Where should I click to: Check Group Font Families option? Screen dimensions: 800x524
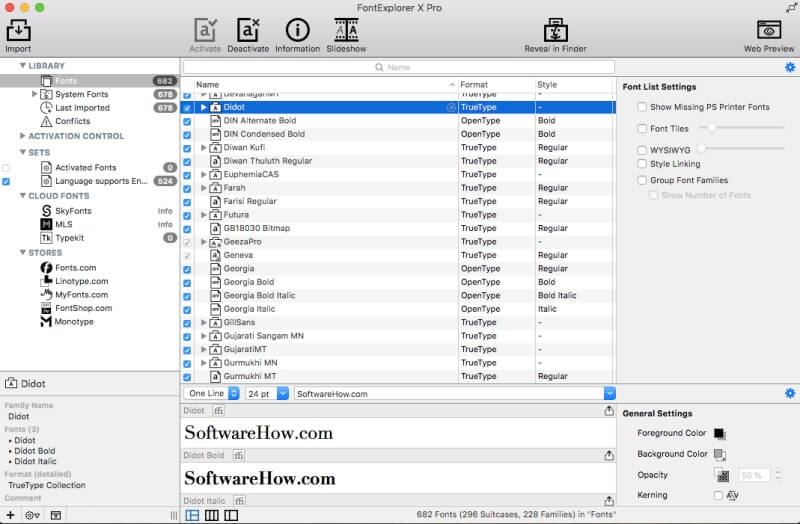642,180
